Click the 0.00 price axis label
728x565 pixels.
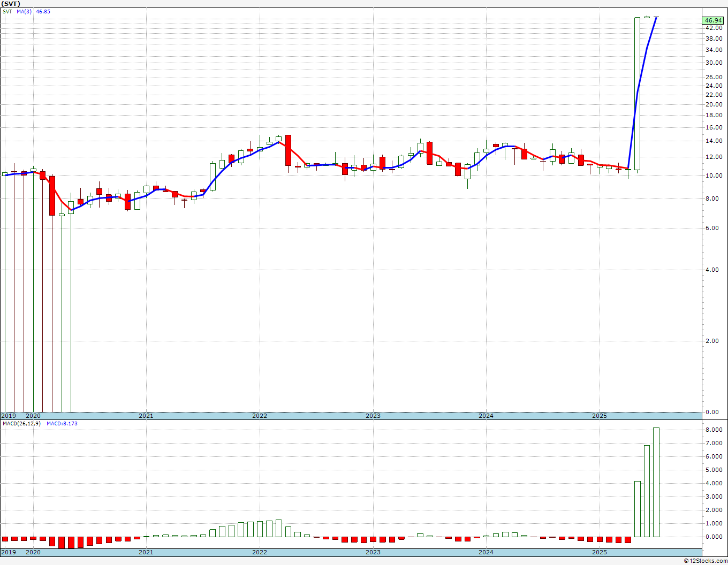click(x=712, y=413)
